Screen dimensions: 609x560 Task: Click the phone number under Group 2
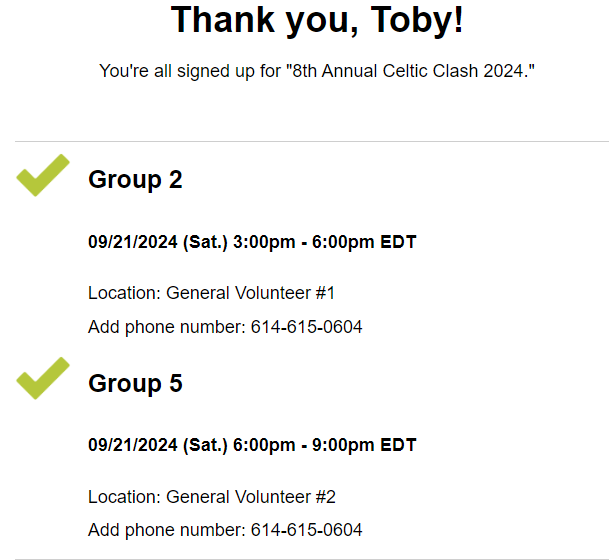[x=306, y=327]
